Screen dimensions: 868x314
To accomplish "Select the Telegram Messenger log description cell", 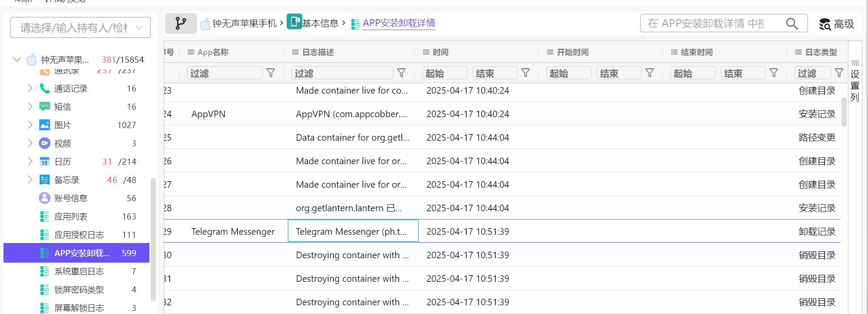I will 353,231.
